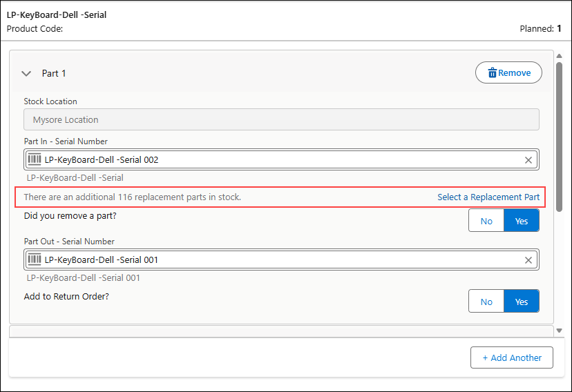This screenshot has height=392, width=572.
Task: Collapse the Part 1 section chevron
Action: click(x=26, y=74)
